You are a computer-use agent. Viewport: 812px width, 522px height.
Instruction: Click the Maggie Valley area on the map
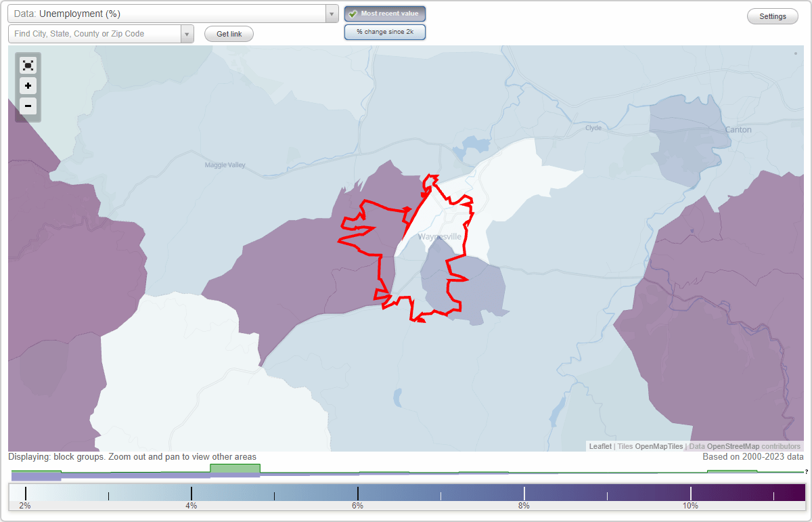(225, 165)
